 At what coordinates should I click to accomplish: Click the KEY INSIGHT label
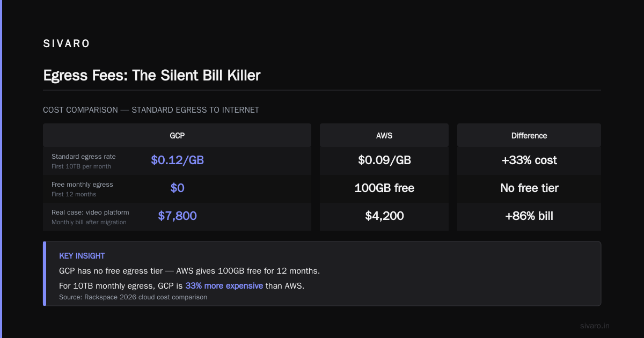click(x=82, y=256)
